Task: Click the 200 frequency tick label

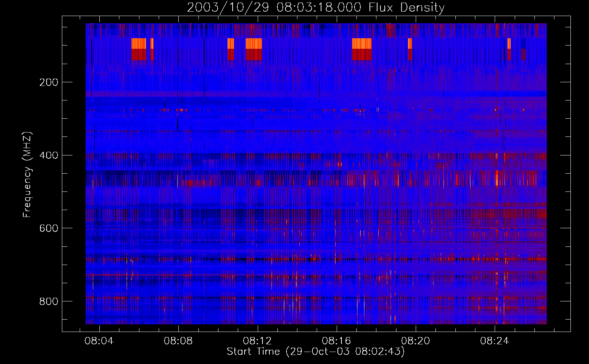Action: [49, 82]
